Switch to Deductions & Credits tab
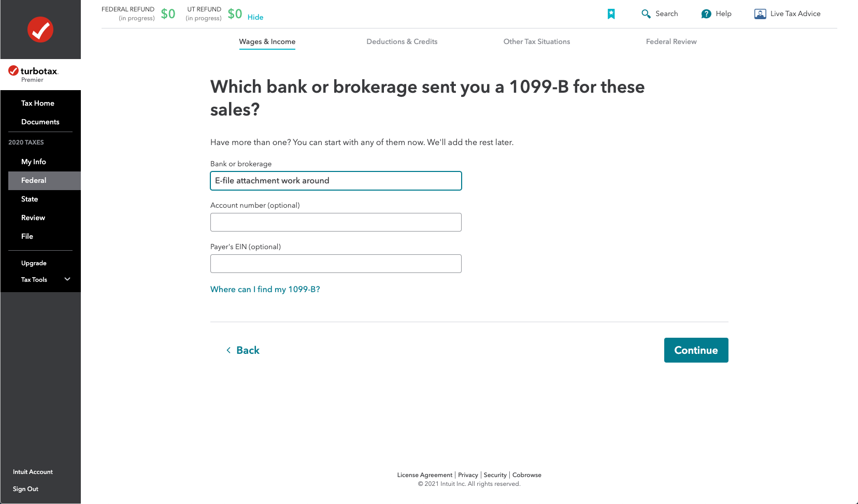Screen dimensions: 858x504 click(x=402, y=41)
